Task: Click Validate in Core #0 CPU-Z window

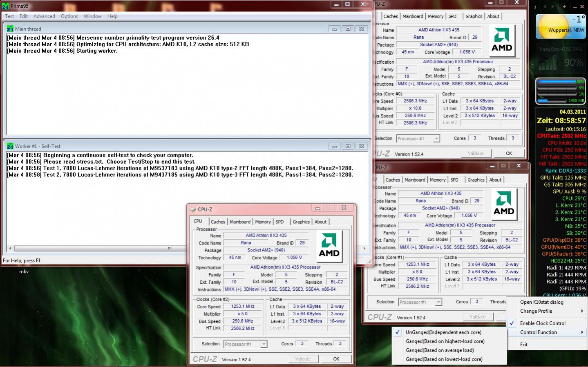Action: click(x=476, y=153)
